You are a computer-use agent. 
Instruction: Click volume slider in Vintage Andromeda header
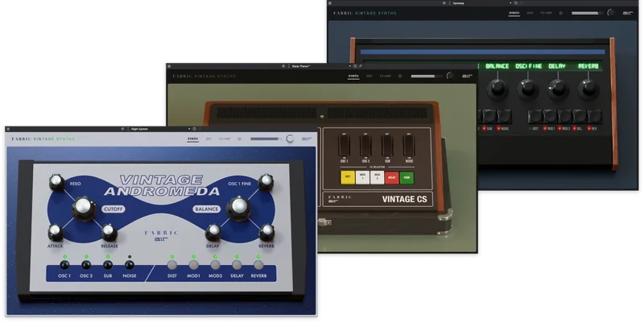click(266, 139)
